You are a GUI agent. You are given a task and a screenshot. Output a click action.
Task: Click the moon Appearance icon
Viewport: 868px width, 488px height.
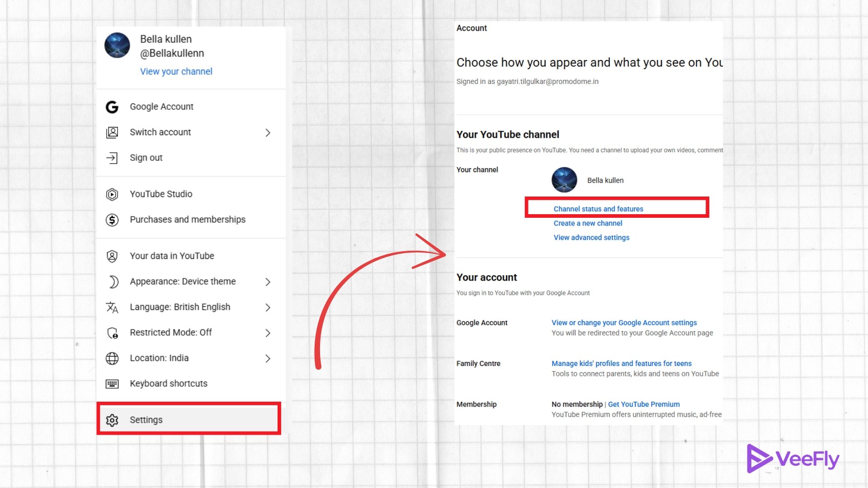[x=113, y=282]
